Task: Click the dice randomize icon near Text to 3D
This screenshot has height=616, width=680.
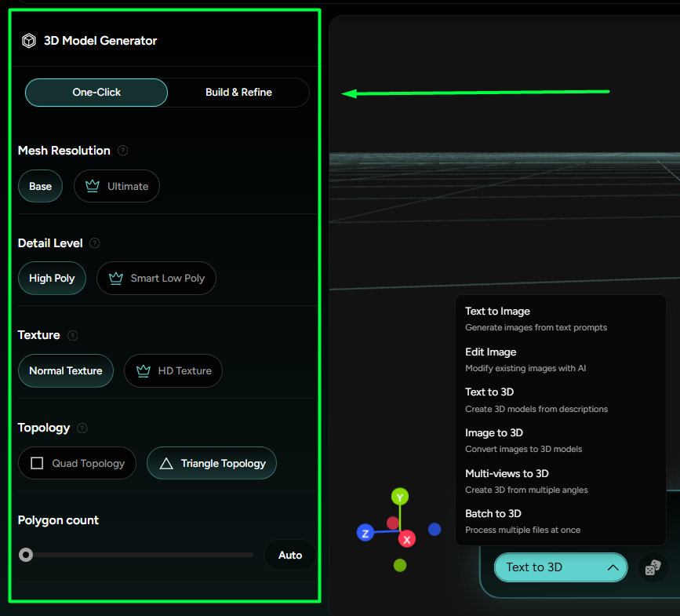Action: click(x=653, y=567)
